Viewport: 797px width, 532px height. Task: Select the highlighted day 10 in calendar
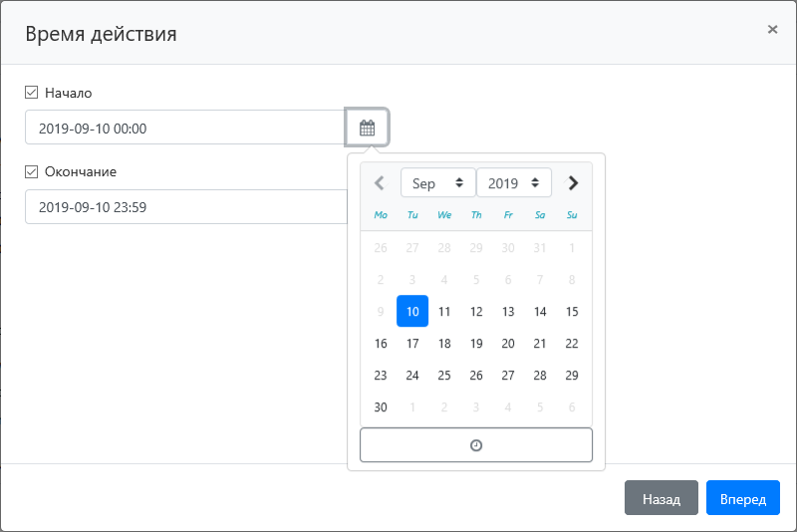click(x=412, y=312)
